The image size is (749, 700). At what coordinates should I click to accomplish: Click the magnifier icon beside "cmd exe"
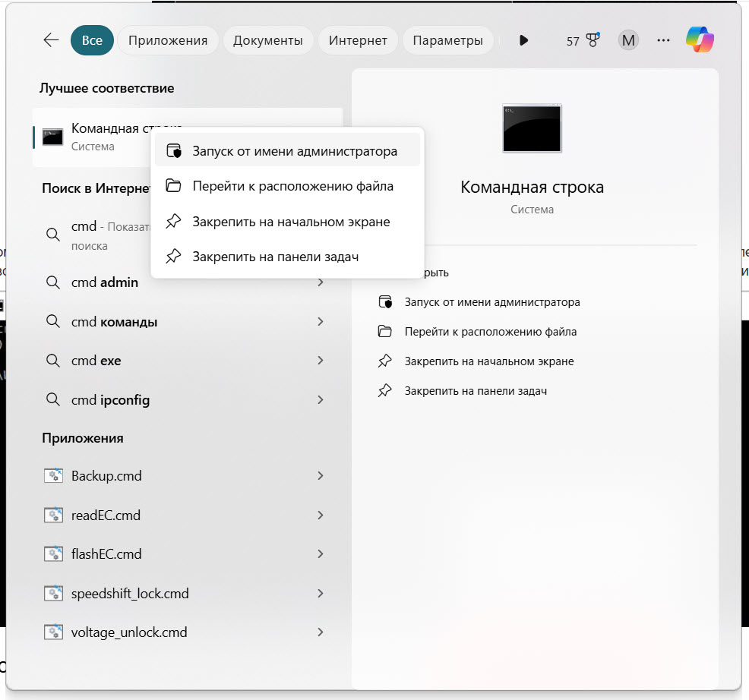coord(52,360)
